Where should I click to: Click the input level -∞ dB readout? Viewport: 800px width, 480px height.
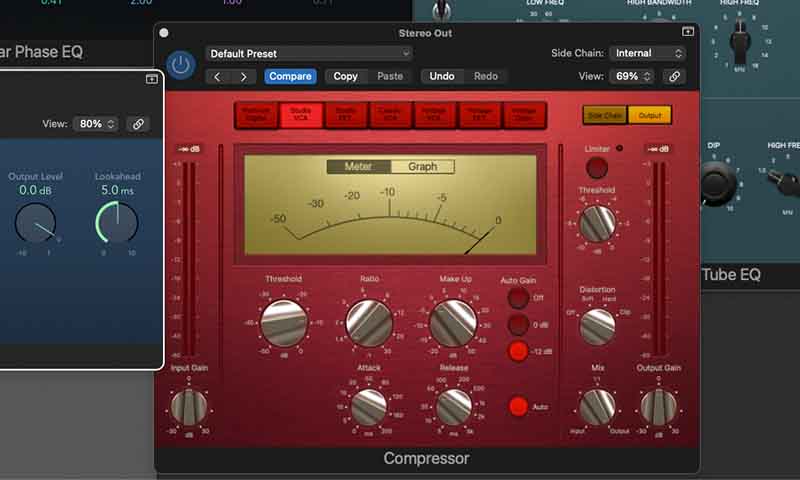pos(189,149)
